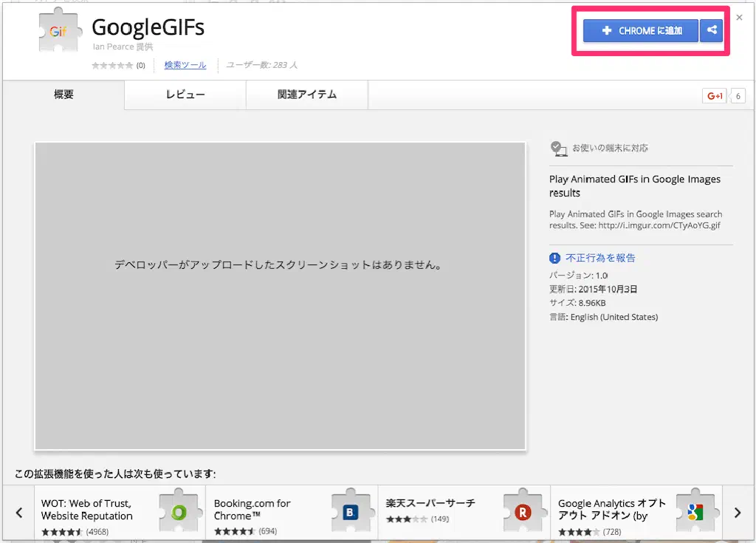Screen dimensions: 756x543
Task: Open the WOT Web of Trust extension icon
Action: click(x=179, y=510)
